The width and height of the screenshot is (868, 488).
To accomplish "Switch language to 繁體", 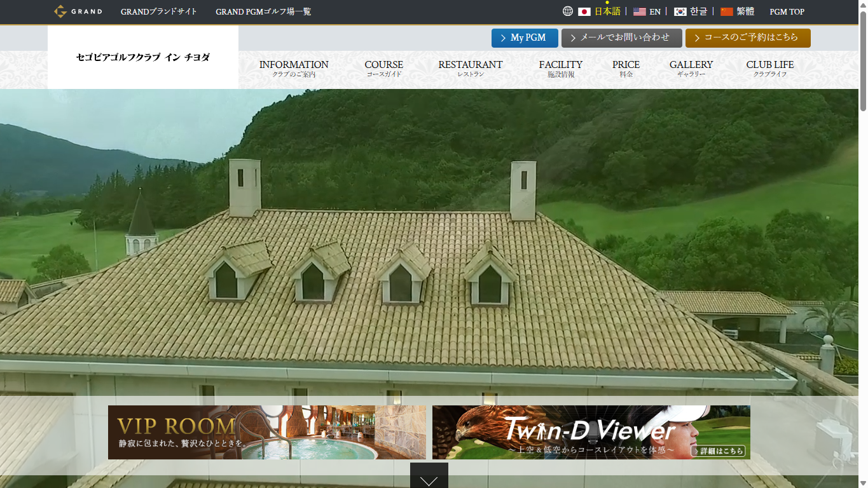I will point(745,11).
